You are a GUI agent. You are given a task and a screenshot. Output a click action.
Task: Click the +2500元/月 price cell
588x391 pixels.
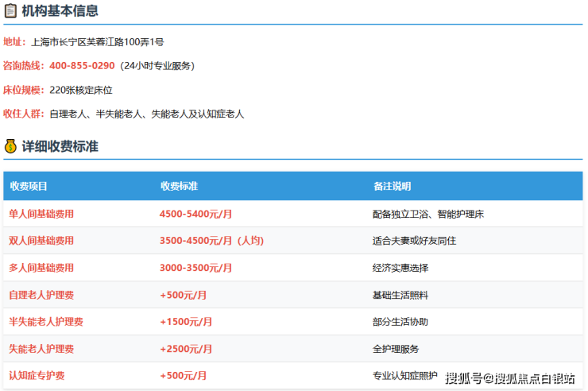(x=186, y=349)
